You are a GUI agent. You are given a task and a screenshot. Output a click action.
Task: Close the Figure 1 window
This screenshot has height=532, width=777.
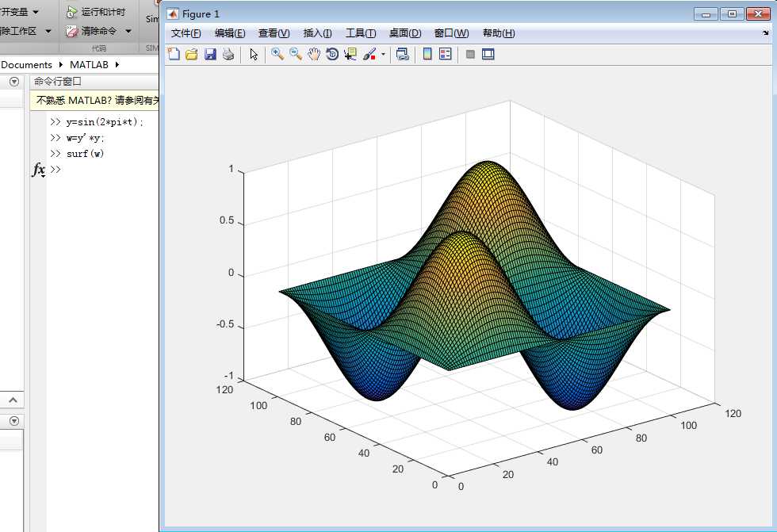click(x=758, y=13)
